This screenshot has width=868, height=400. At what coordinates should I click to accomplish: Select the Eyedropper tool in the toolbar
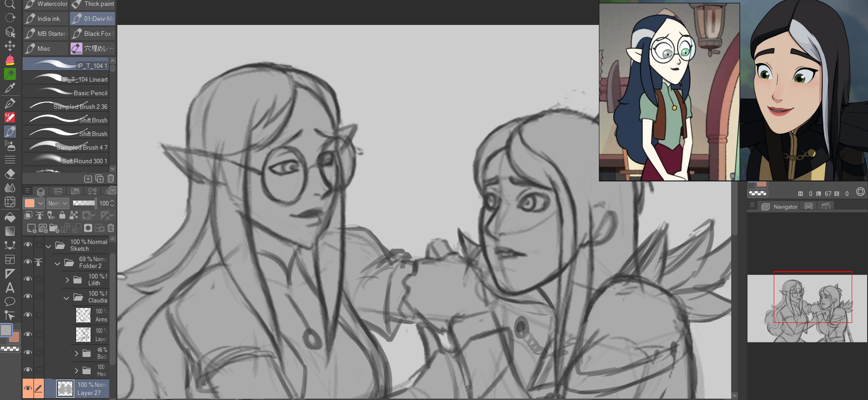[x=10, y=88]
